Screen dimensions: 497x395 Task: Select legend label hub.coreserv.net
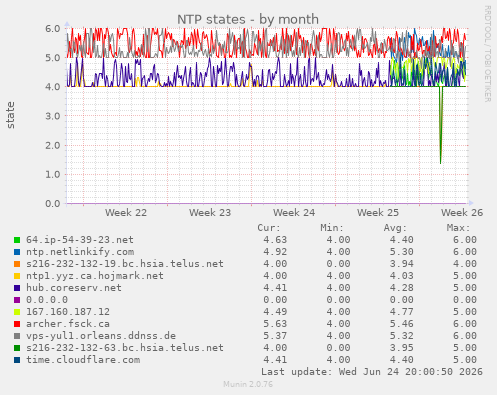point(74,288)
